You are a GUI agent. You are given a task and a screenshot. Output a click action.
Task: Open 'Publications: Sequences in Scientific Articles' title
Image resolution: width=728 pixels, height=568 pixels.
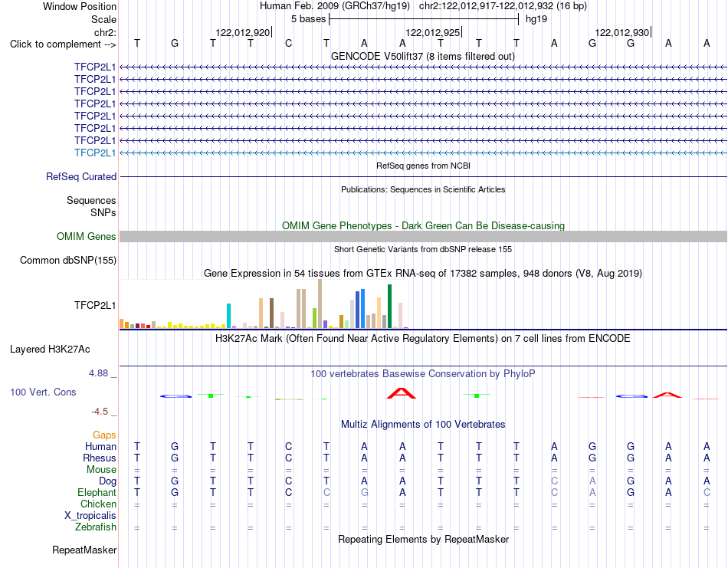pos(423,189)
